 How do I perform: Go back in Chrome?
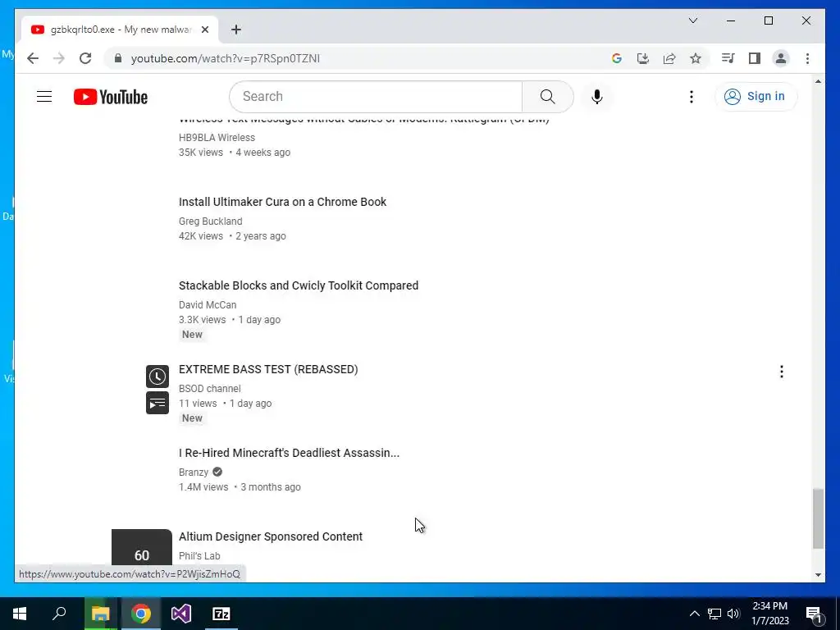click(33, 58)
